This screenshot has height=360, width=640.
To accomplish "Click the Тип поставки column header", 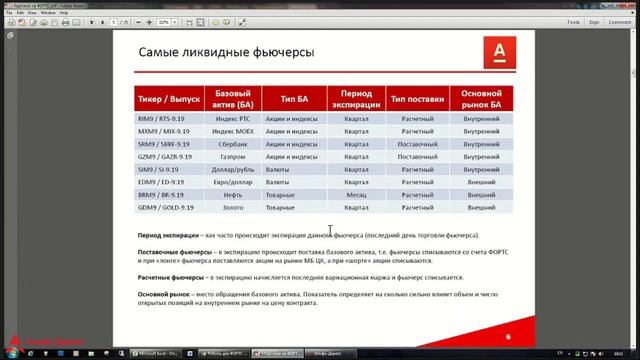I will (x=418, y=99).
